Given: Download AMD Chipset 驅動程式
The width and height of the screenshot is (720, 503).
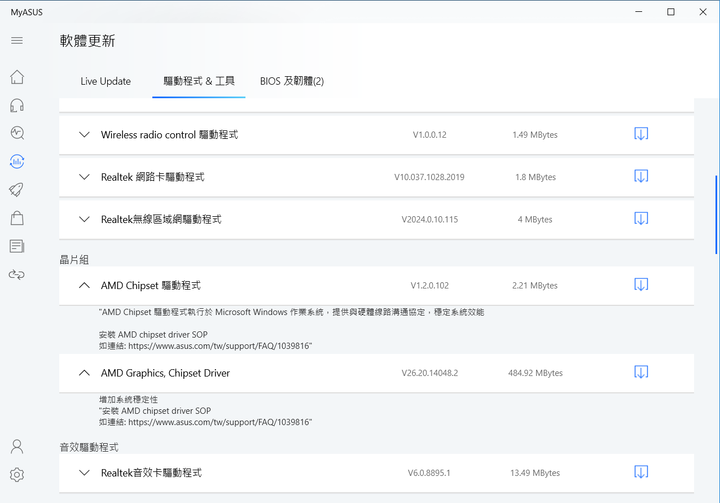Looking at the screenshot, I should 641,285.
